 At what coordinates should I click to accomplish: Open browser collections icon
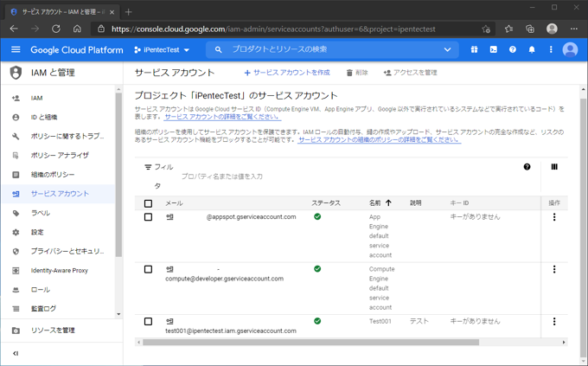(x=530, y=29)
